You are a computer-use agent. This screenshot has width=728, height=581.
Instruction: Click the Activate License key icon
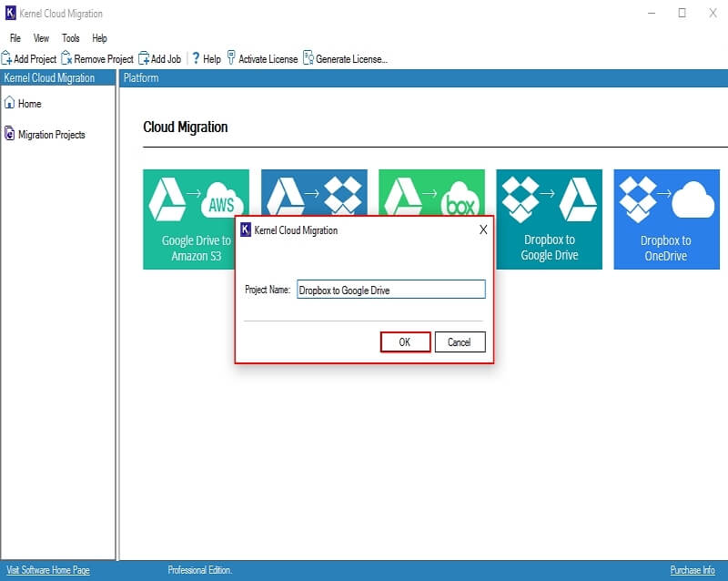point(231,58)
